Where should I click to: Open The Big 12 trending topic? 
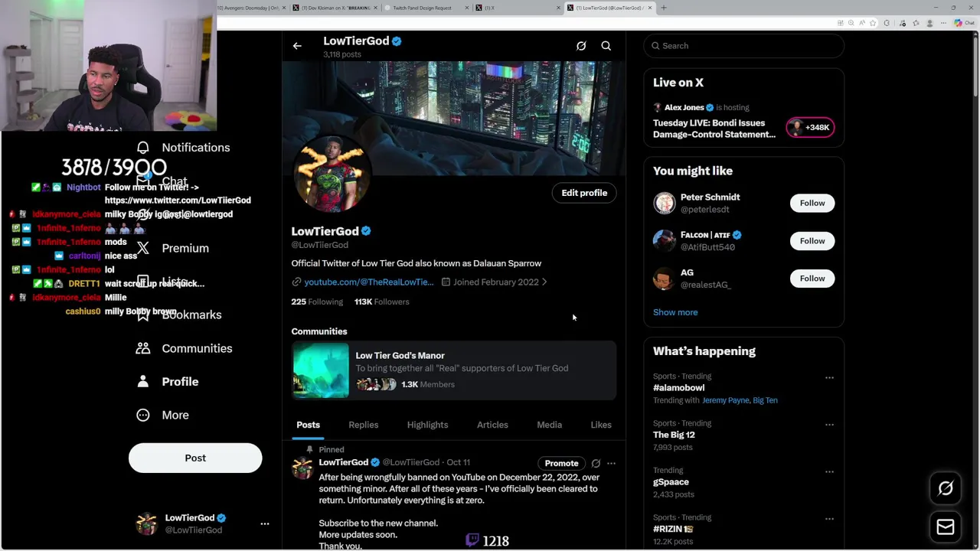tap(674, 435)
